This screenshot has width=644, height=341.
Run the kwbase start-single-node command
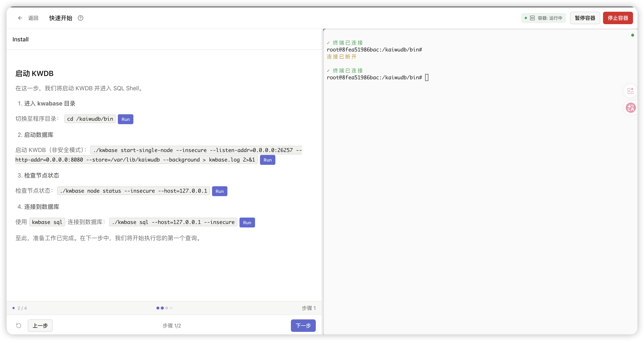(267, 160)
